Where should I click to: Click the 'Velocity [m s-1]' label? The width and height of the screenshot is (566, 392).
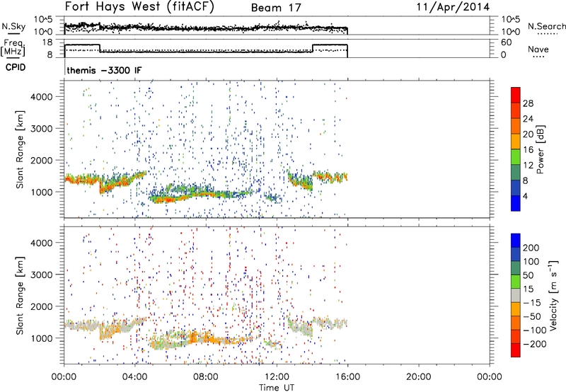553,296
